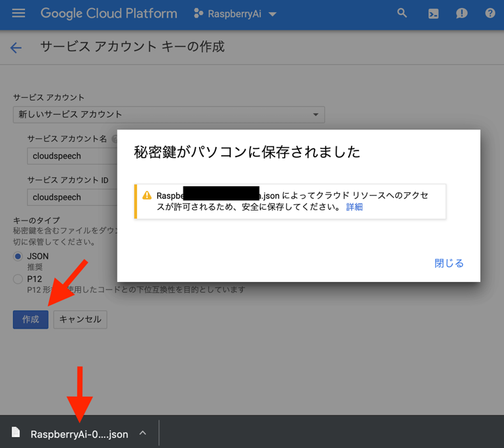Click the 作成 button
This screenshot has height=448, width=504.
point(30,319)
